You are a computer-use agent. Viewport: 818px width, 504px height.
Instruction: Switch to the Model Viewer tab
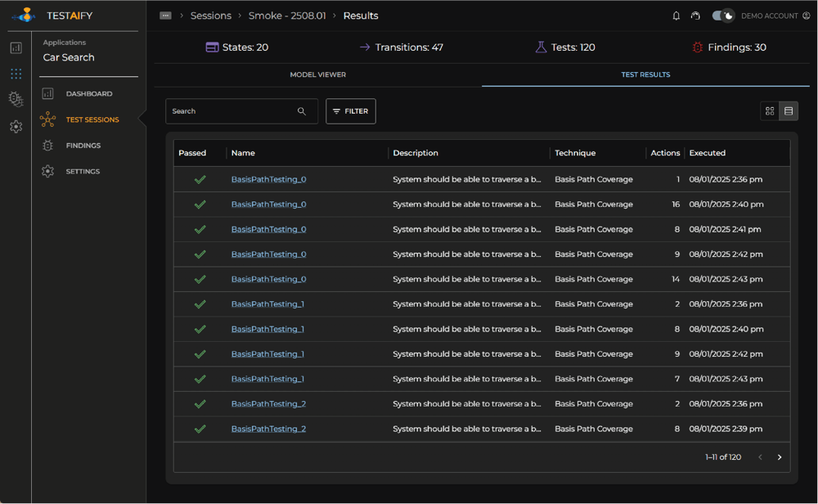coord(317,74)
